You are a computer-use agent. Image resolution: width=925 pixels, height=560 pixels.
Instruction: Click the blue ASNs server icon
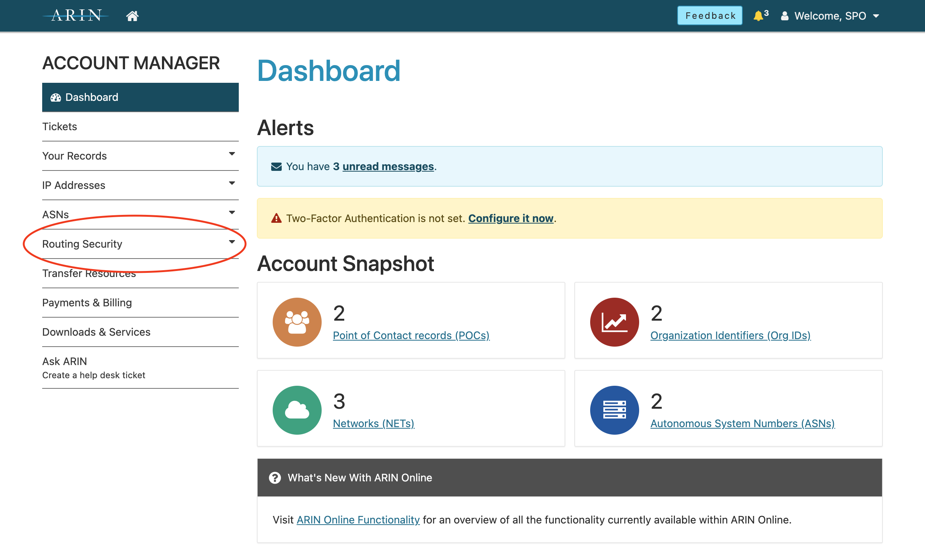pos(615,410)
